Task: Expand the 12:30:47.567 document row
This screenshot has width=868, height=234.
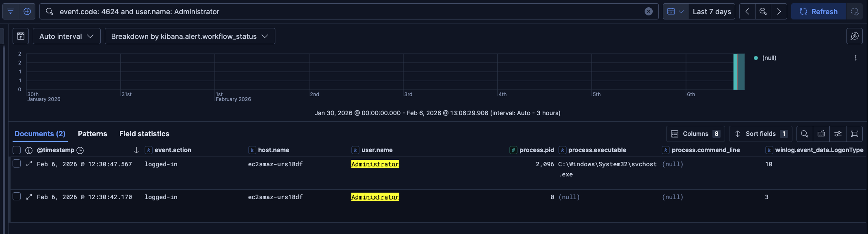Action: coord(29,164)
